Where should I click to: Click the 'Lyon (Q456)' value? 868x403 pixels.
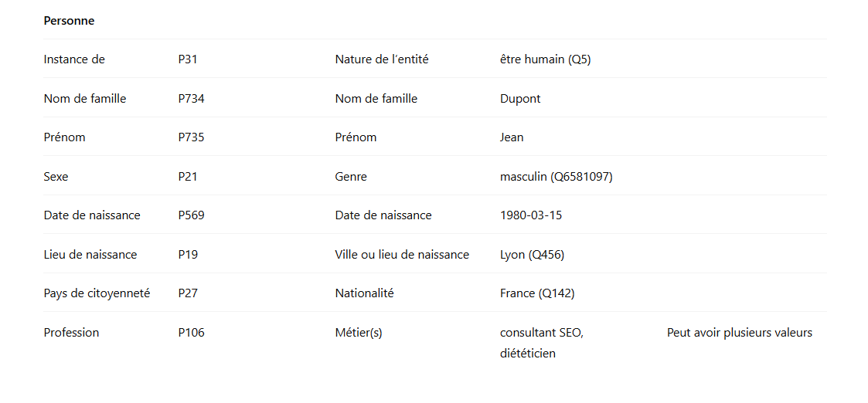coord(532,255)
